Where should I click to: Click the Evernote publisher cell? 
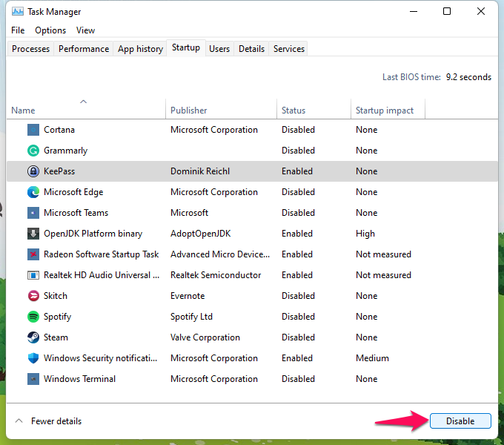click(x=188, y=296)
